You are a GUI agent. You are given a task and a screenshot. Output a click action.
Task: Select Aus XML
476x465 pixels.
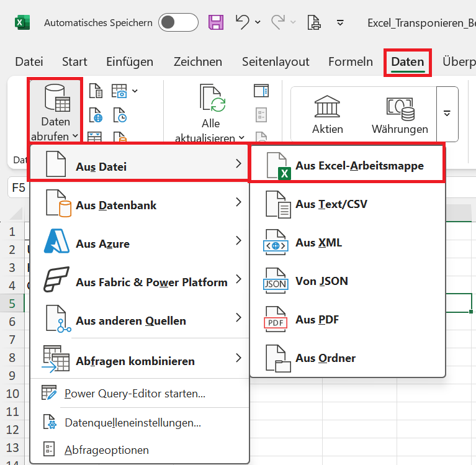pos(348,243)
